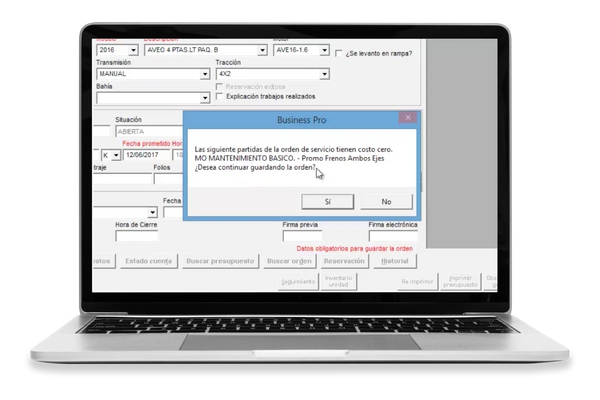Click the Re imprimir button

[x=417, y=282]
